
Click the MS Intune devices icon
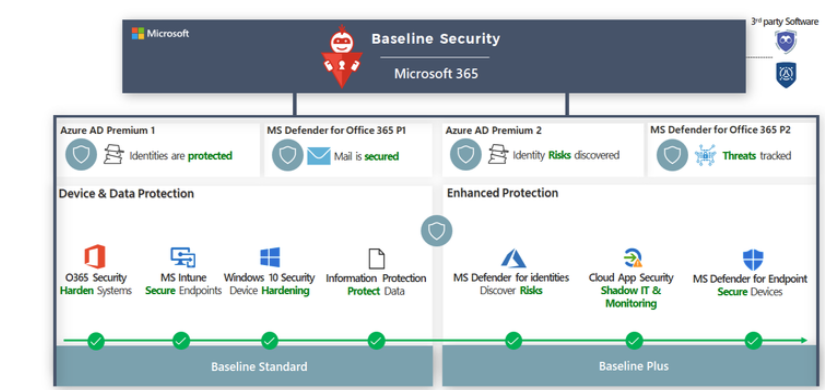tap(183, 257)
